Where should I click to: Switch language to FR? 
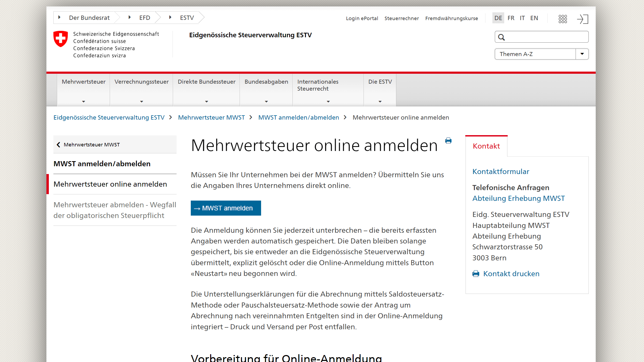coord(511,18)
